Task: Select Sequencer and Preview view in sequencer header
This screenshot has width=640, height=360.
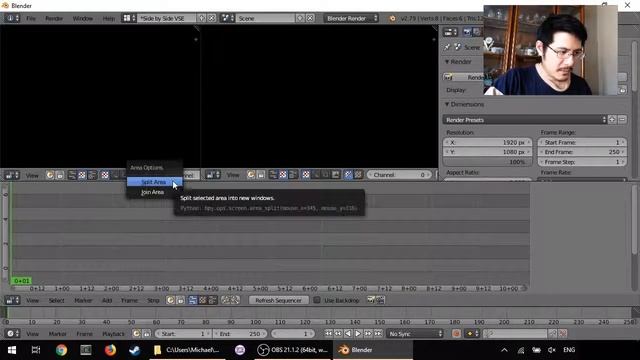Action: [212, 300]
